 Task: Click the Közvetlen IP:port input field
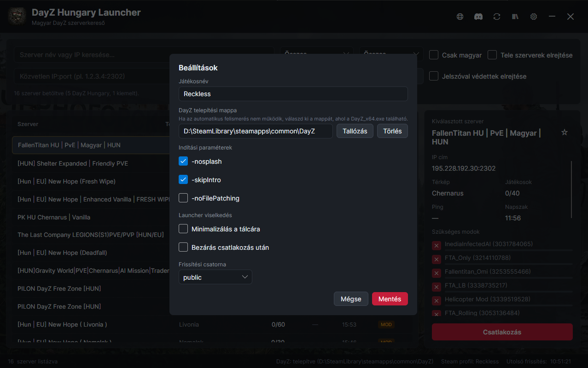coord(92,76)
